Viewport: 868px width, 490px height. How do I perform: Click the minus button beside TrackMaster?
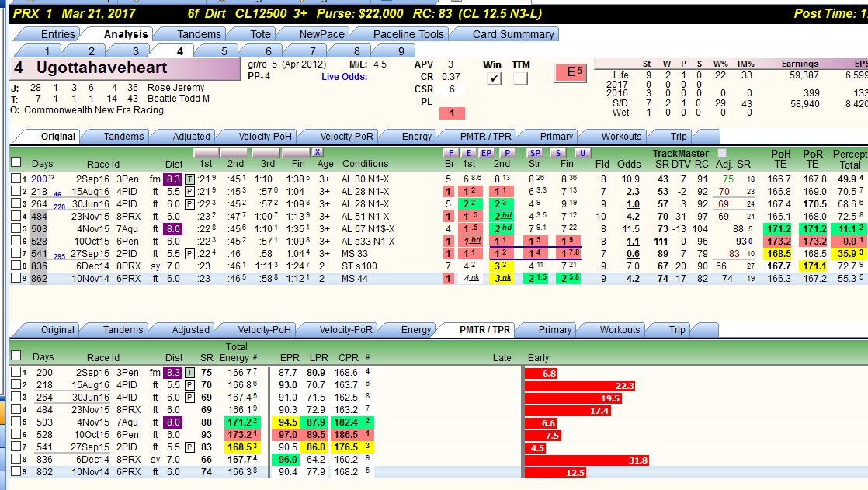[722, 153]
